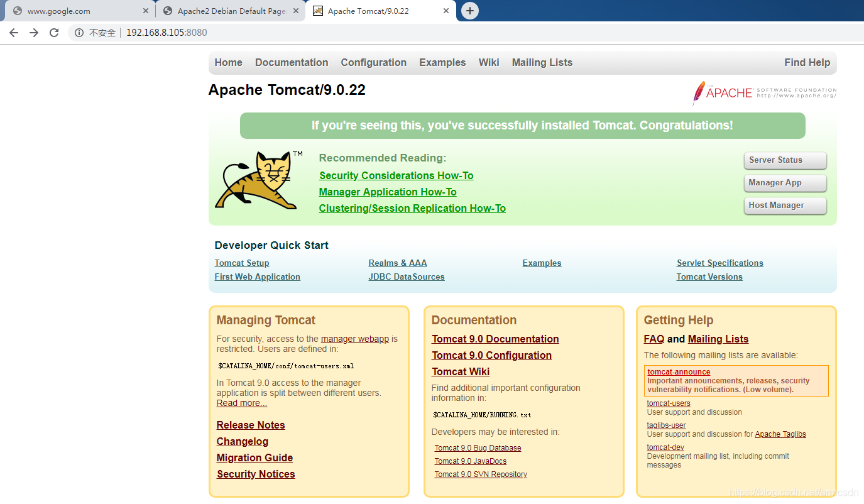Screen dimensions: 864x504
Task: Open First Web Application link
Action: (x=257, y=277)
